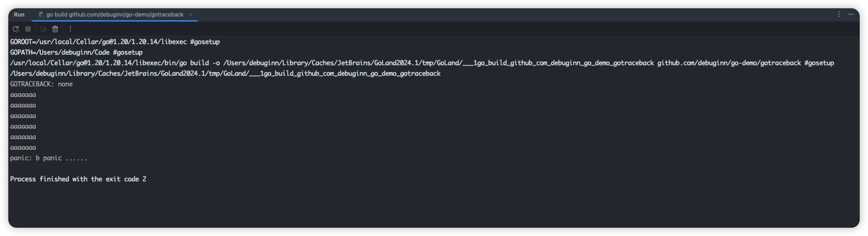Click the first 'aaaaaaa' output line
The image size is (868, 236).
coord(23,95)
